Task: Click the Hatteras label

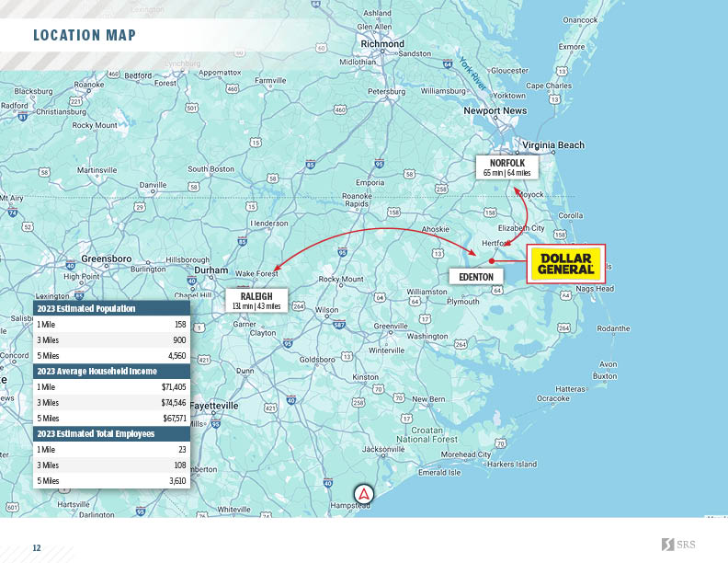Action: pyautogui.click(x=570, y=389)
